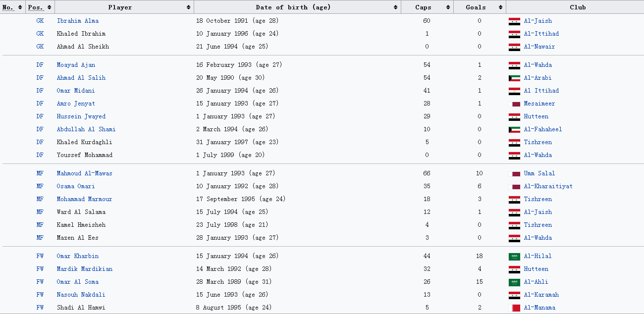Click the Qatar flag beside Al-Kharaitiyat
Viewport: 644px width, 314px height.
pyautogui.click(x=514, y=187)
